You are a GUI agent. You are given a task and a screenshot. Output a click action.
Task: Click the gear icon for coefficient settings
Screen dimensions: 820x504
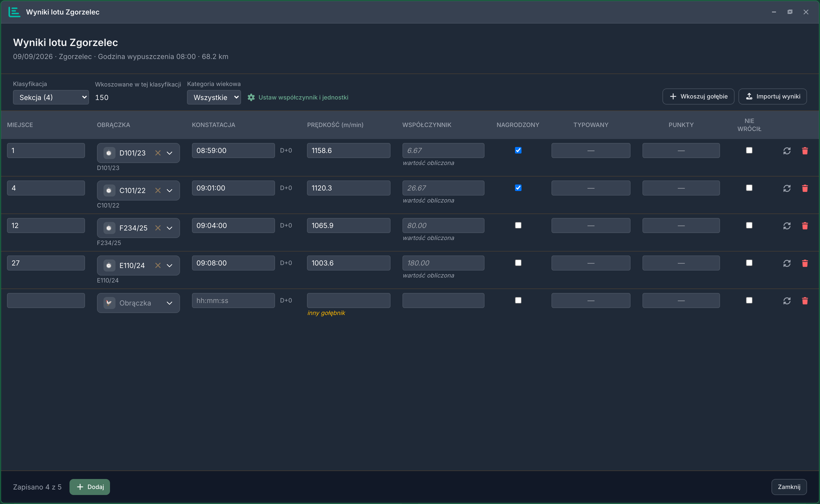[251, 97]
